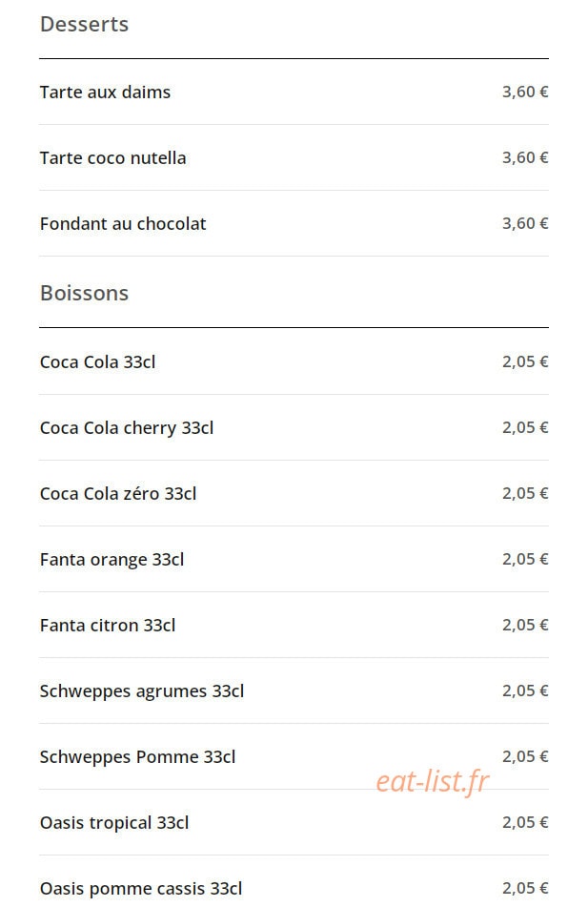Click the 3,60 € price of Tarte aux daims
This screenshot has width=588, height=907.
point(525,92)
